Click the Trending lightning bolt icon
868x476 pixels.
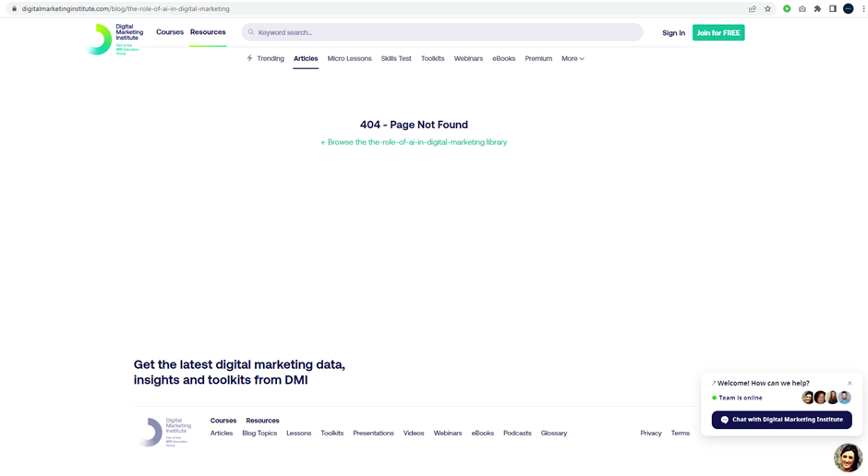(x=249, y=58)
